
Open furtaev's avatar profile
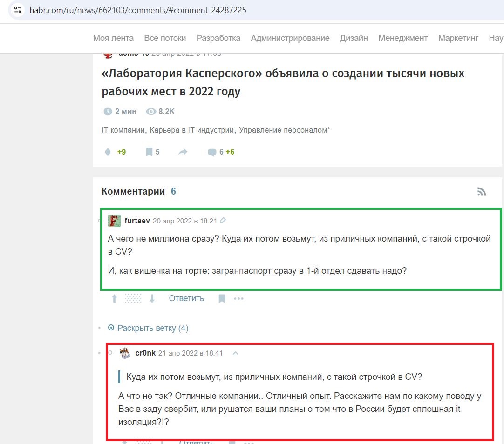point(114,221)
